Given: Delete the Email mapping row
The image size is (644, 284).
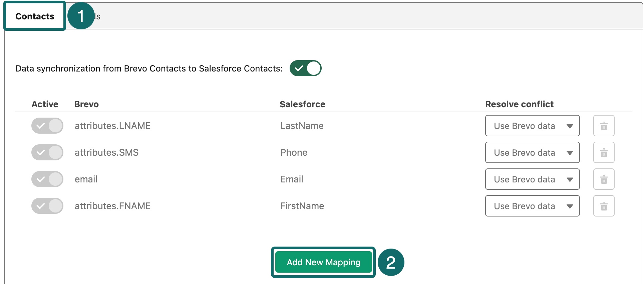Looking at the screenshot, I should (604, 179).
